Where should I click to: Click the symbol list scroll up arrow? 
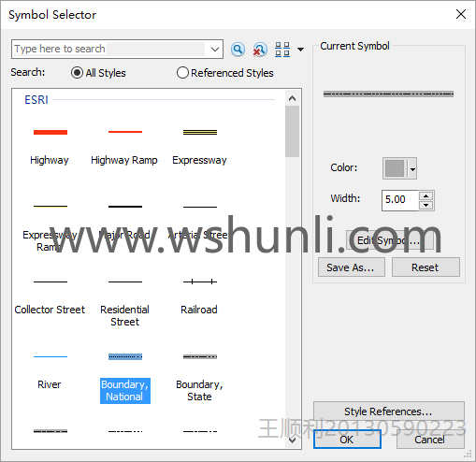pos(292,98)
